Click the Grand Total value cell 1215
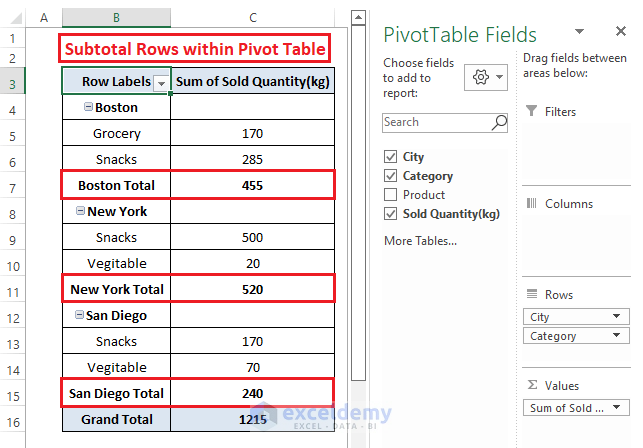Image resolution: width=643 pixels, height=448 pixels. click(253, 420)
